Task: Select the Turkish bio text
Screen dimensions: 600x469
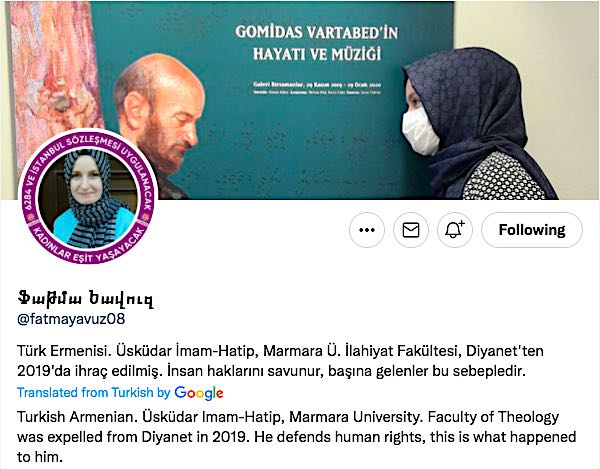Action: click(280, 361)
